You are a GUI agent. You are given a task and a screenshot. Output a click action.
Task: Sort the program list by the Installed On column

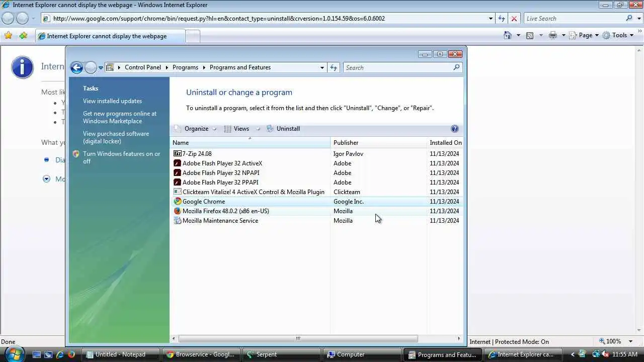tap(445, 143)
